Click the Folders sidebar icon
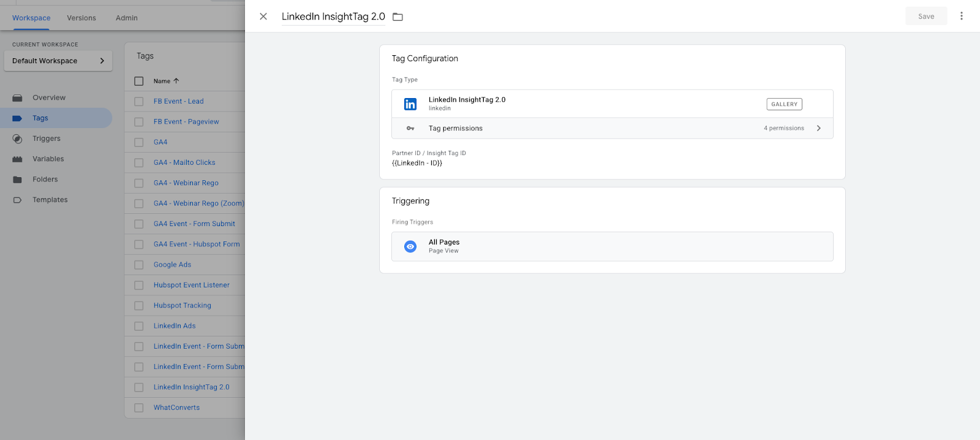980x440 pixels. [x=17, y=180]
